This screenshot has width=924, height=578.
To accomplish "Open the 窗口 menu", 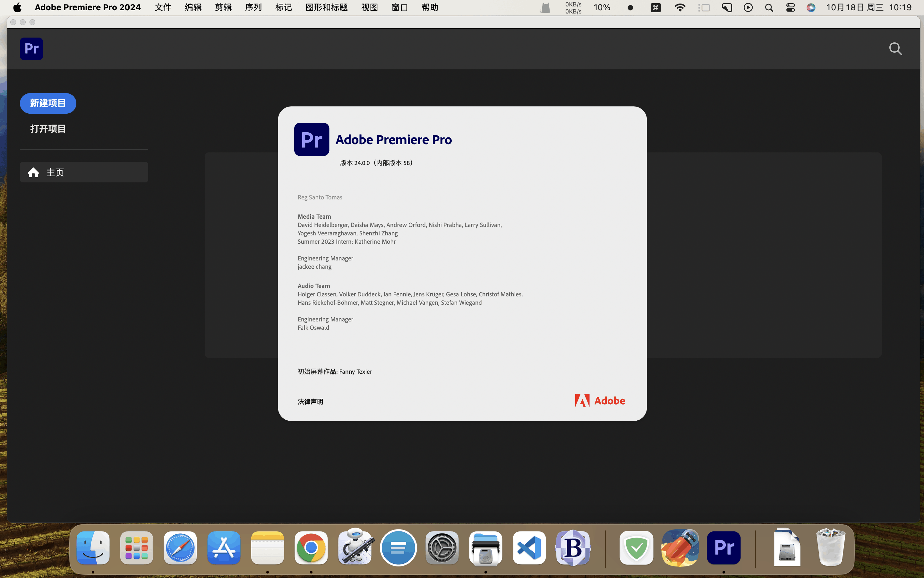I will [400, 8].
